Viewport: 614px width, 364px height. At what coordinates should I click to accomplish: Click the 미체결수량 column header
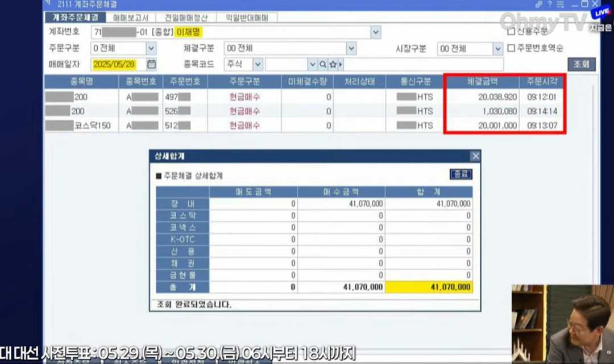[x=308, y=82]
